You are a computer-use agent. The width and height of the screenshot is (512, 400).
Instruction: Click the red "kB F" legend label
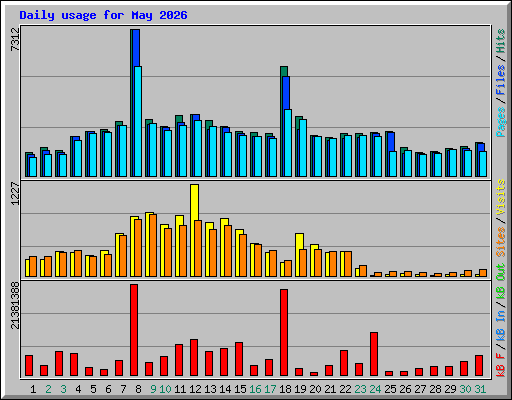point(500,365)
